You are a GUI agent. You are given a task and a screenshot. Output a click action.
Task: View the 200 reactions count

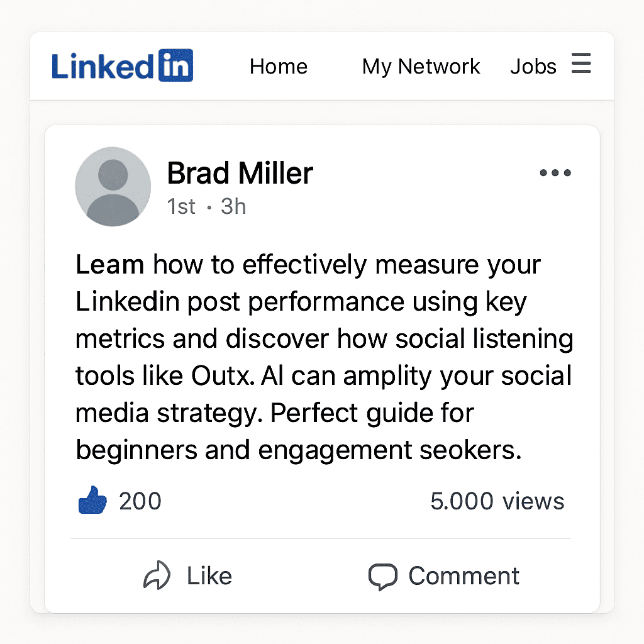point(140,501)
